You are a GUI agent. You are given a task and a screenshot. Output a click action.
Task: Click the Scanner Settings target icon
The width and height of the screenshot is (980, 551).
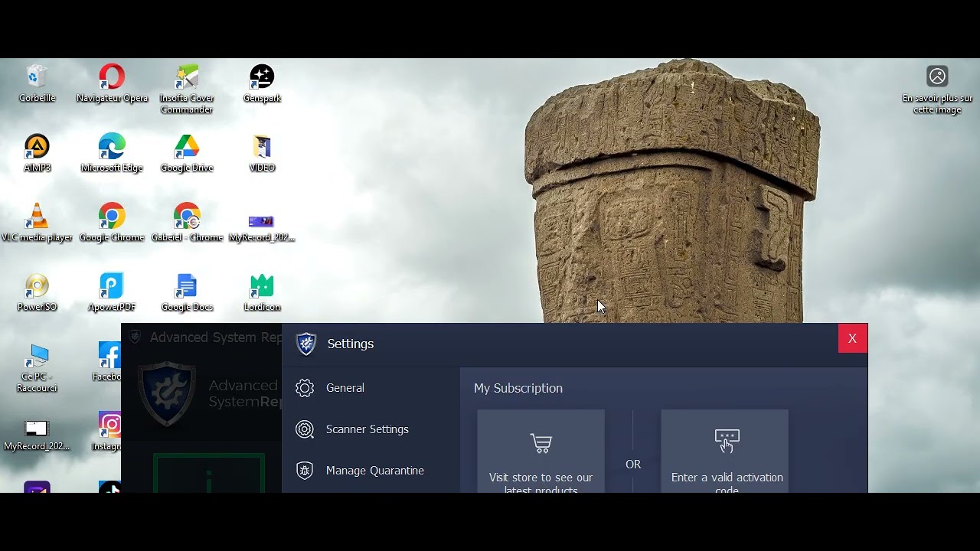coord(305,429)
